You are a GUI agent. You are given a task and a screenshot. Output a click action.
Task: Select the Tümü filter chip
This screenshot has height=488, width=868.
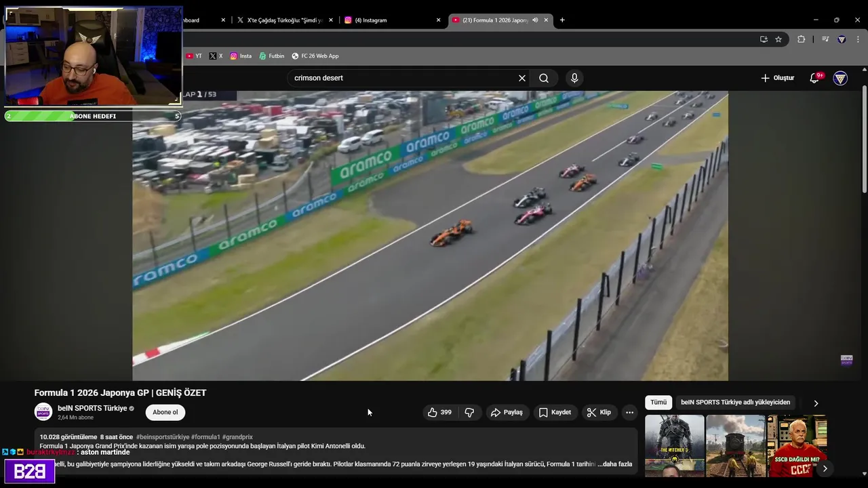(x=658, y=403)
